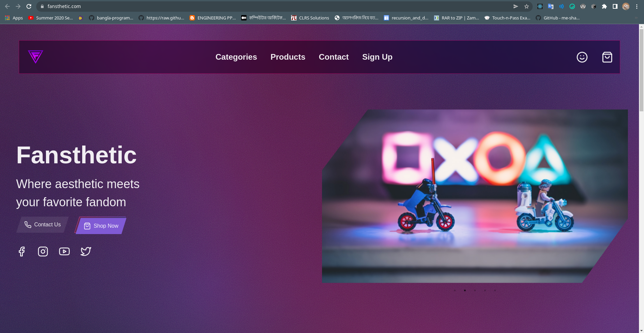Open the Chrome three-dot menu
Screen dimensions: 644x333
637,6
